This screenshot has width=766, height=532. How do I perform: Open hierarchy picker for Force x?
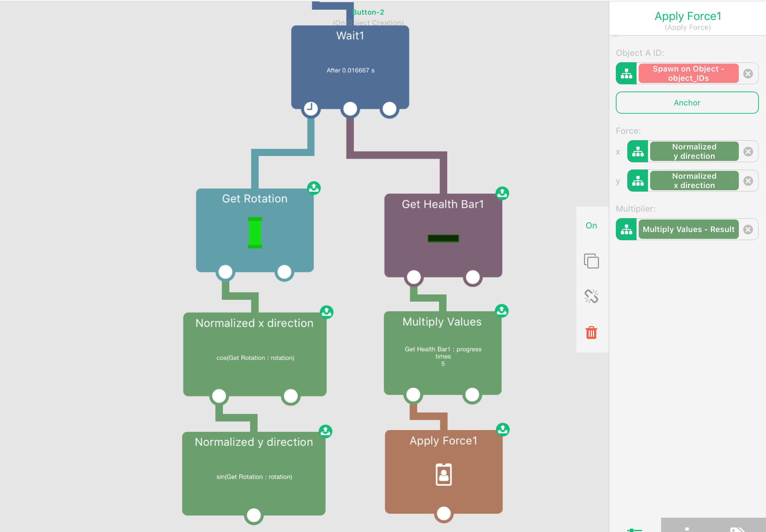click(638, 152)
